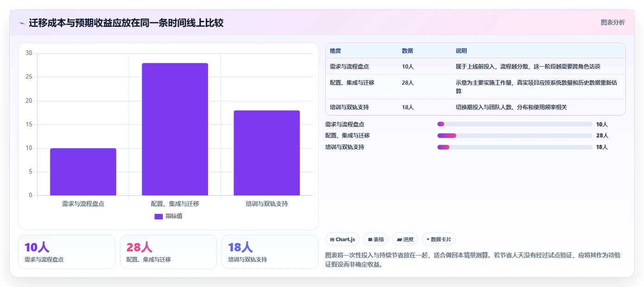The width and height of the screenshot is (644, 287).
Task: Click the 需求与流程盘点 progress row label
Action: (x=345, y=125)
